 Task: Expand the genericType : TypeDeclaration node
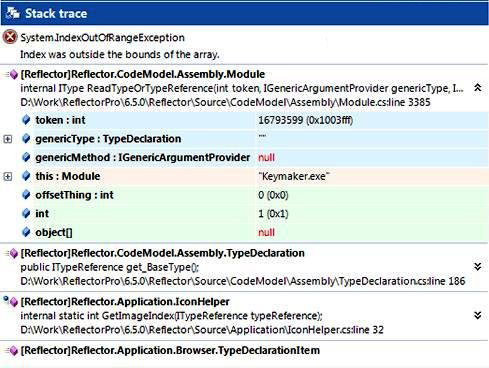point(8,139)
